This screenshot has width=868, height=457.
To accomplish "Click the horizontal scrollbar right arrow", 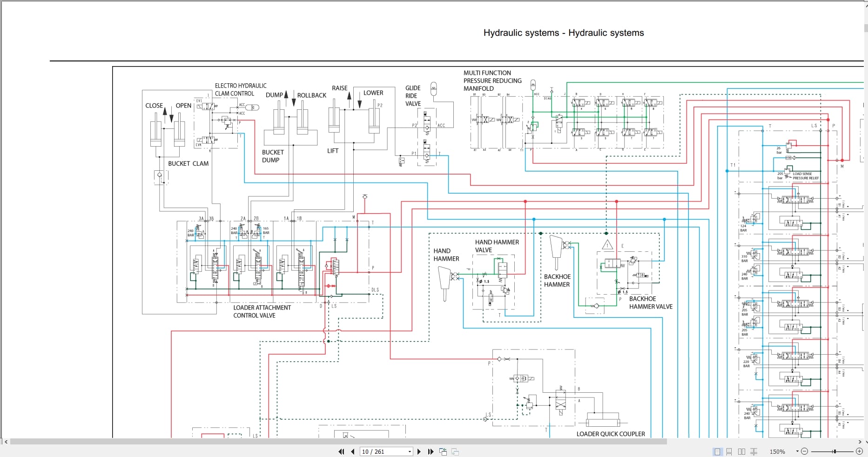I will (x=860, y=442).
